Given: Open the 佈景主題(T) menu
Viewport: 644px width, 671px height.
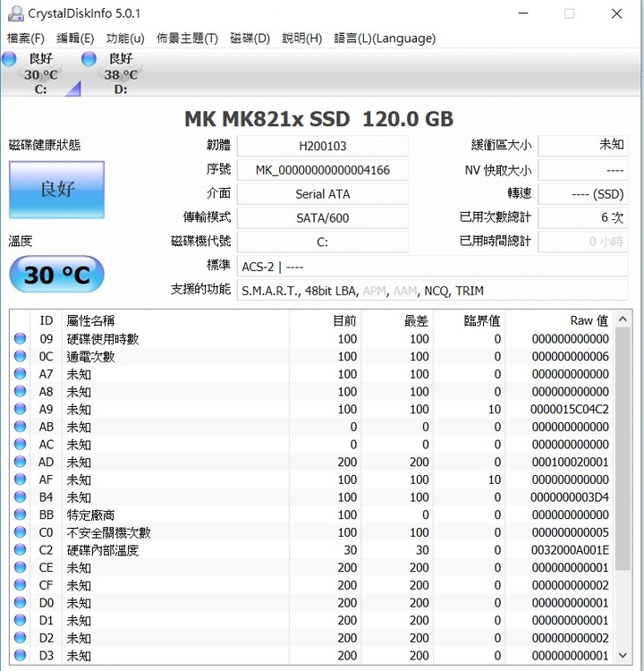Looking at the screenshot, I should point(187,38).
